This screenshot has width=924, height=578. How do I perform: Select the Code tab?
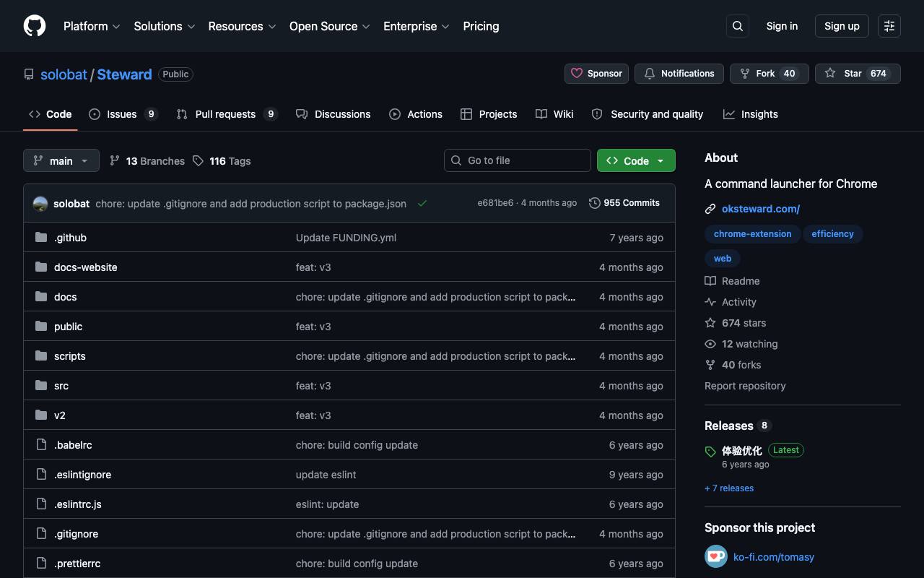click(50, 114)
